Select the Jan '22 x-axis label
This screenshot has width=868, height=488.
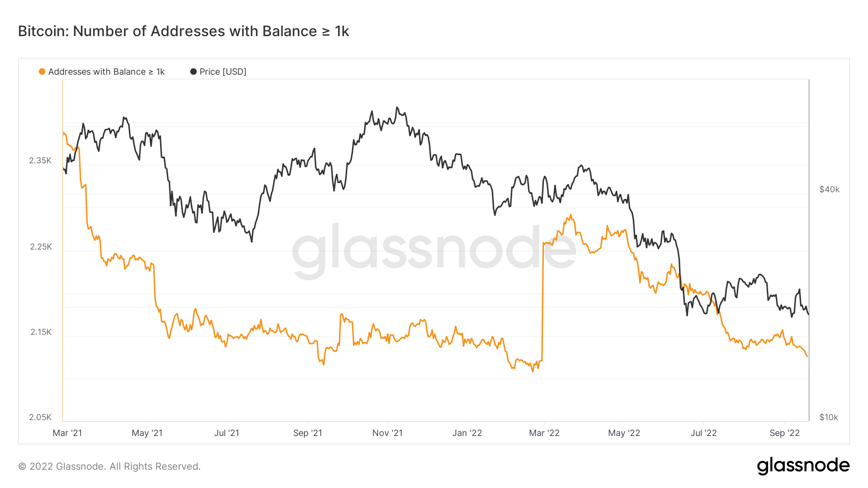tap(467, 433)
